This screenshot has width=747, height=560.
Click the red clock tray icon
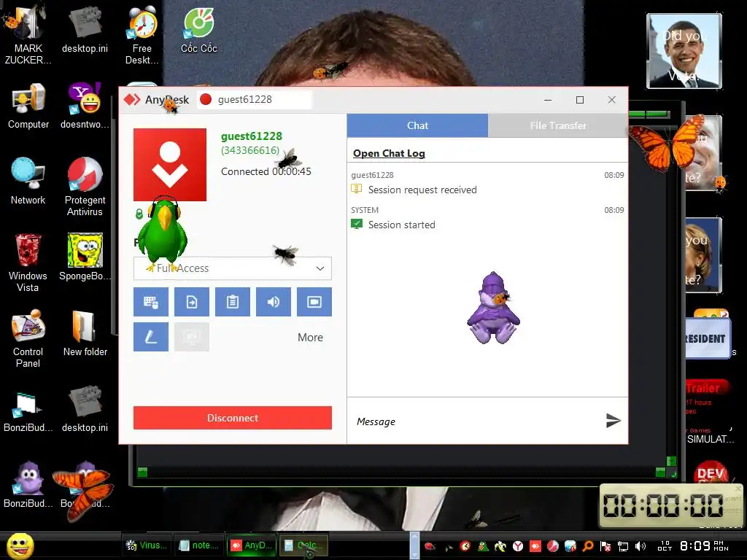[465, 546]
